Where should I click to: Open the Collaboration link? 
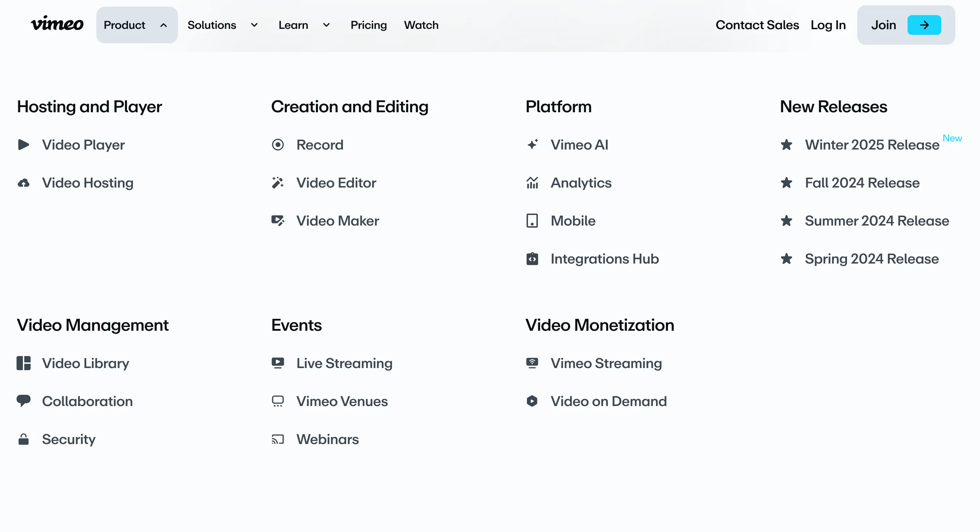[x=87, y=401]
